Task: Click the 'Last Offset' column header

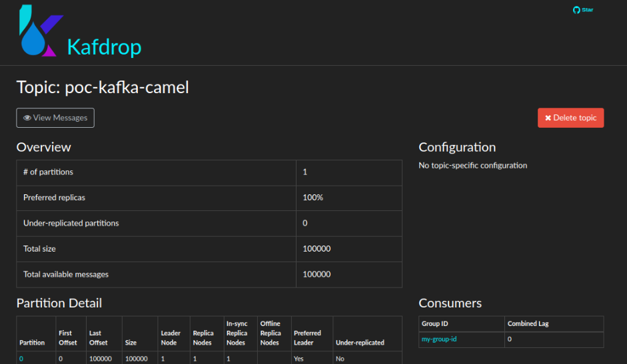Action: [99, 338]
